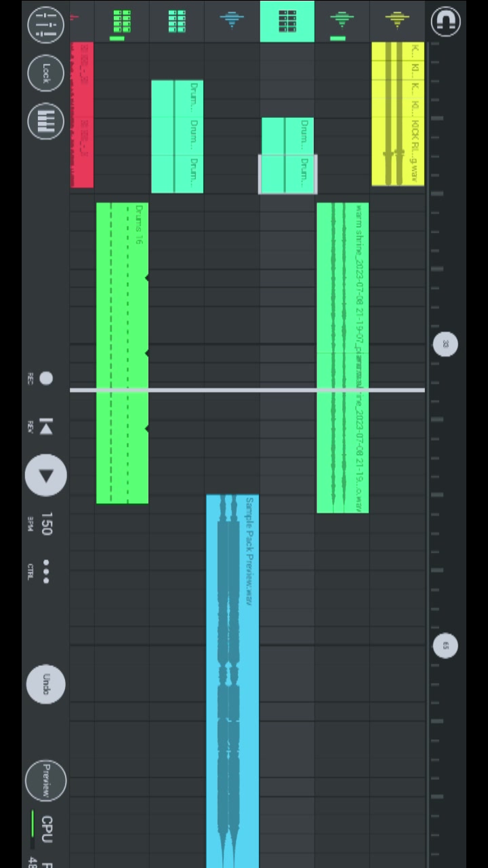Open the CTRL three-dots menu
This screenshot has width=488, height=868.
click(45, 571)
